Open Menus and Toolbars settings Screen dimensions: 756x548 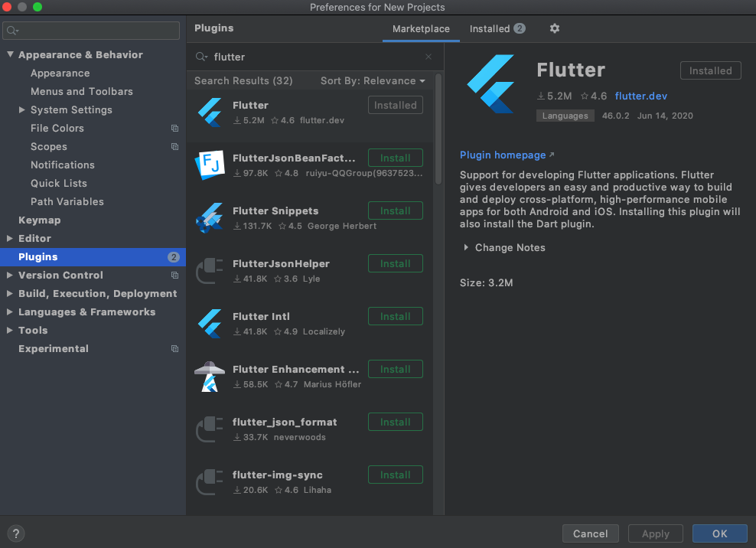81,92
